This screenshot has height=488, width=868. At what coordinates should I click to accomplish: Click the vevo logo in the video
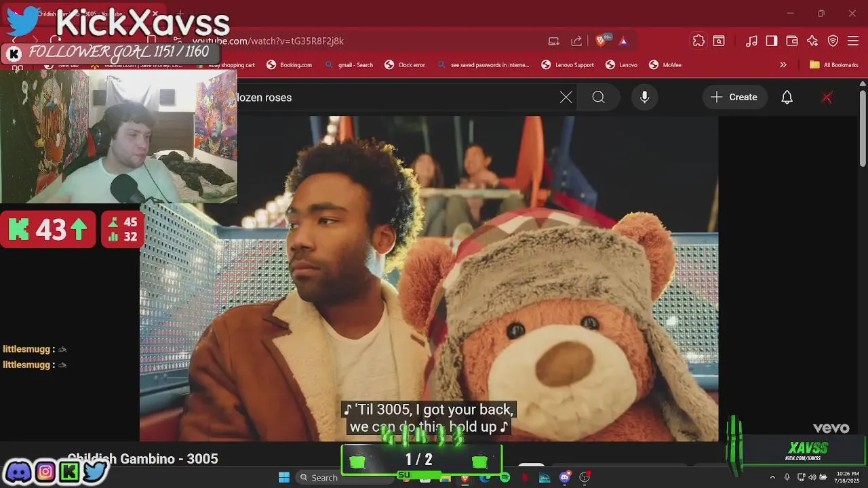831,428
